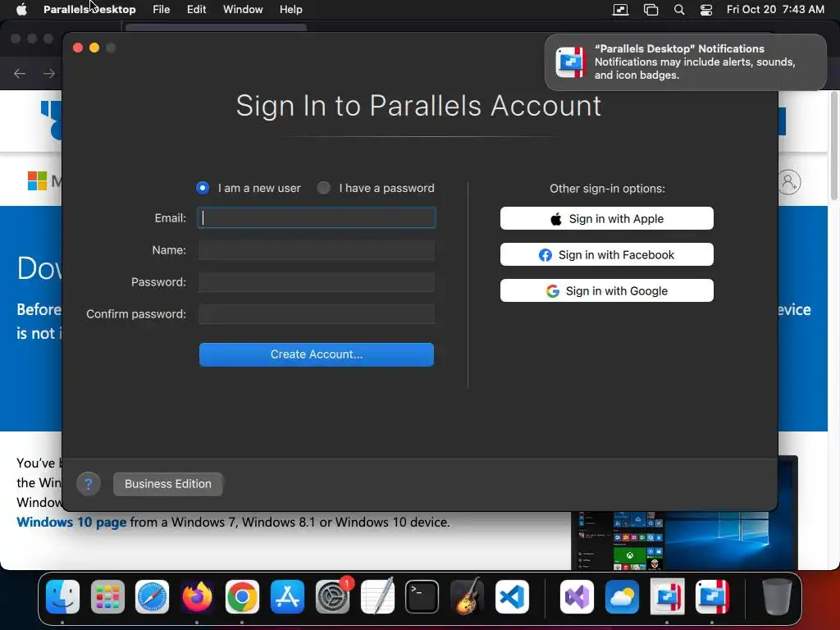Open Visual Studio Code from the Dock

tap(512, 597)
